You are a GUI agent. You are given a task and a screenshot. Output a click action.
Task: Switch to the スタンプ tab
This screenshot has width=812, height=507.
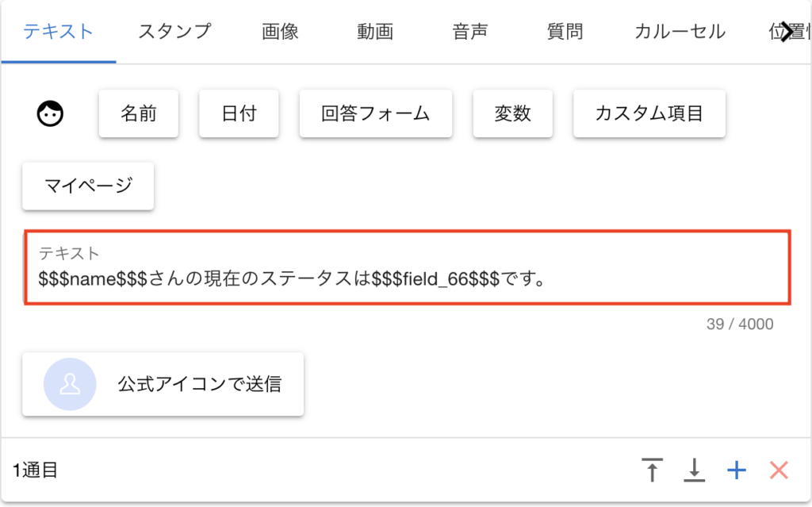coord(174,32)
